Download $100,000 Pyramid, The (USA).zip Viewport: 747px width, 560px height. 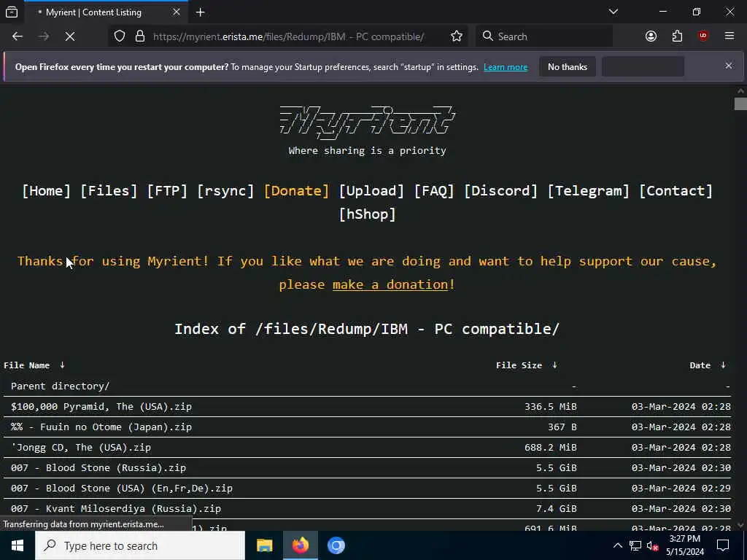[101, 407]
